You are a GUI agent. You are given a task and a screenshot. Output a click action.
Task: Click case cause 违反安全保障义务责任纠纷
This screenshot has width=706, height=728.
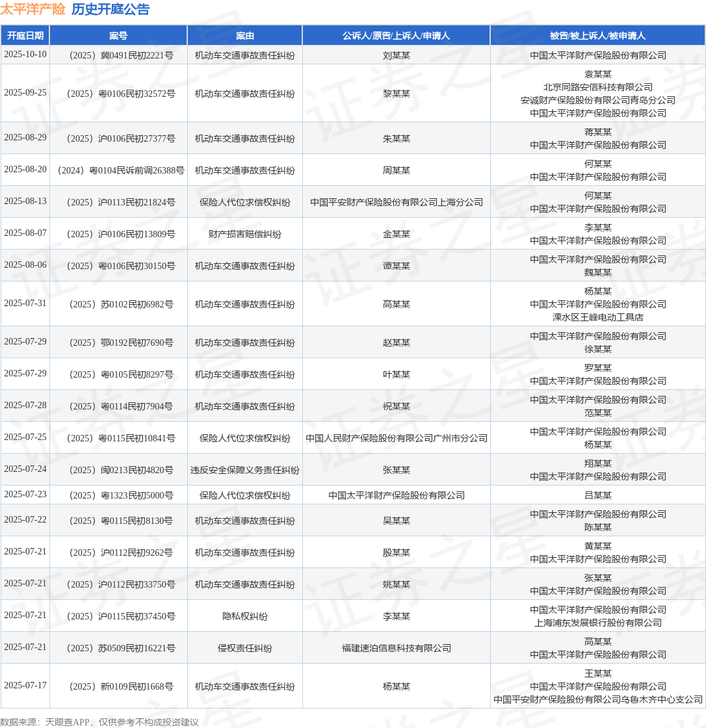tap(245, 470)
